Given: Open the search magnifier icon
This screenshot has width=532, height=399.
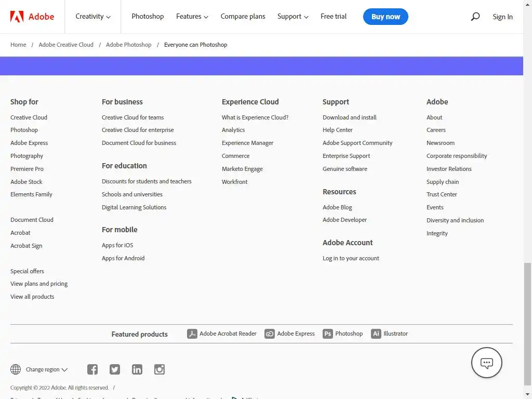Looking at the screenshot, I should (475, 16).
